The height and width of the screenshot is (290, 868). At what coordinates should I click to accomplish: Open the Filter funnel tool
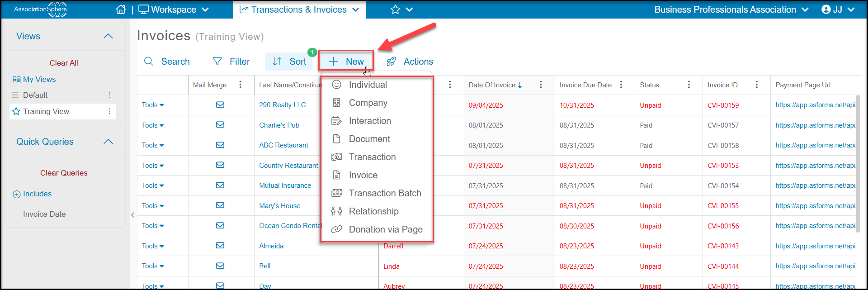(231, 62)
